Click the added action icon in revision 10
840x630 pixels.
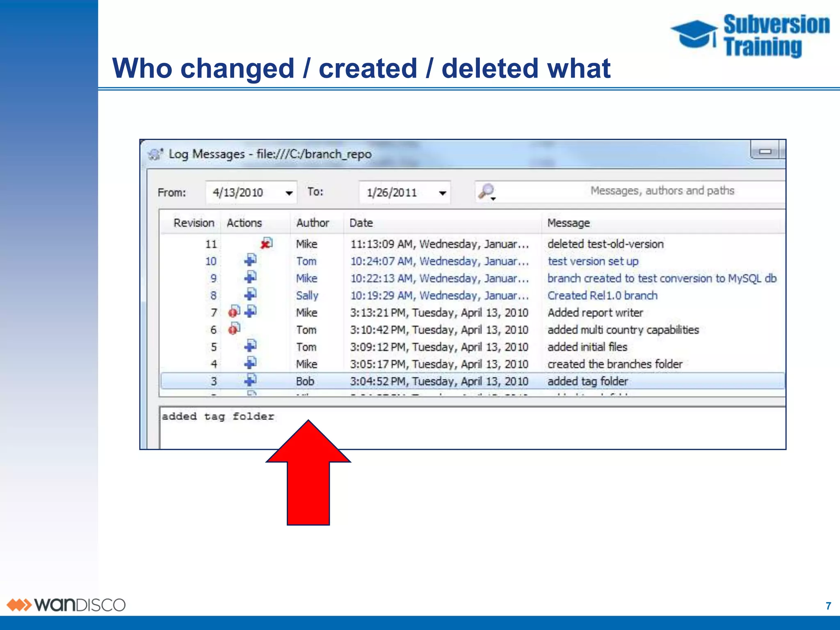250,260
